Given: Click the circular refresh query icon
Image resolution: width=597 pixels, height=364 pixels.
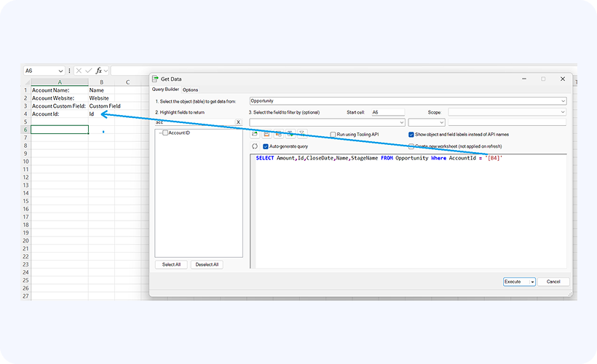Looking at the screenshot, I should (x=255, y=146).
